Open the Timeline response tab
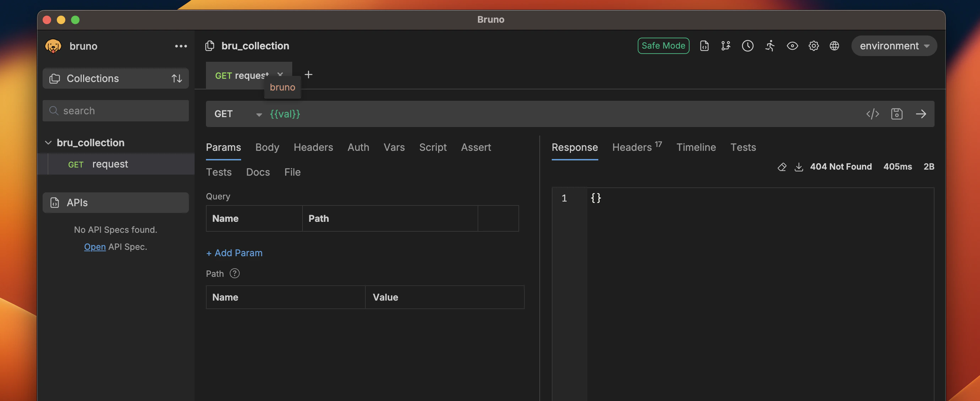The height and width of the screenshot is (401, 980). point(696,147)
